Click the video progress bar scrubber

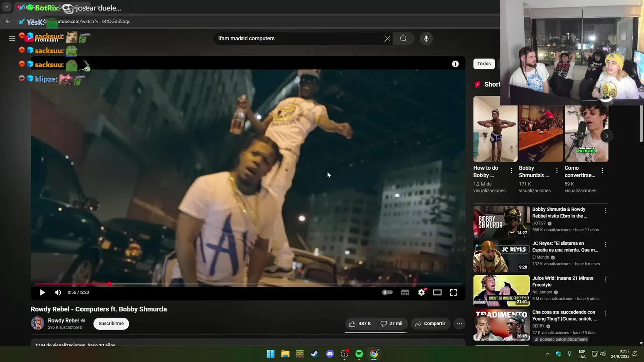tap(109, 284)
